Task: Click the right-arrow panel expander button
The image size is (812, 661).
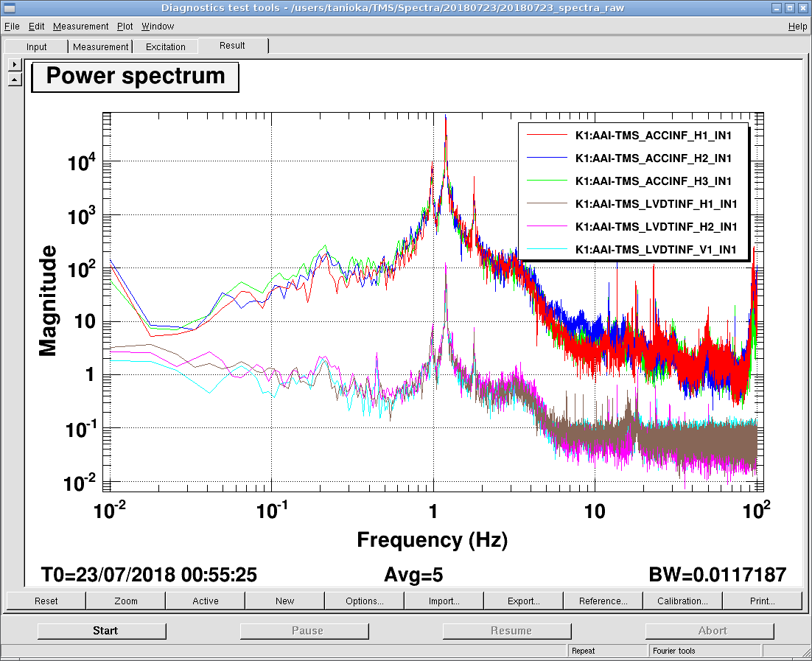Action: [15, 65]
